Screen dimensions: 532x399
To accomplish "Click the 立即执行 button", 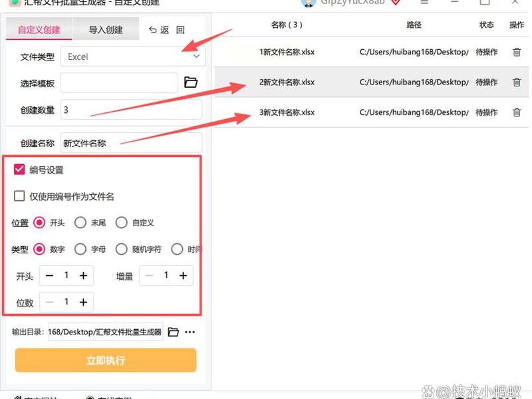I will (x=106, y=360).
